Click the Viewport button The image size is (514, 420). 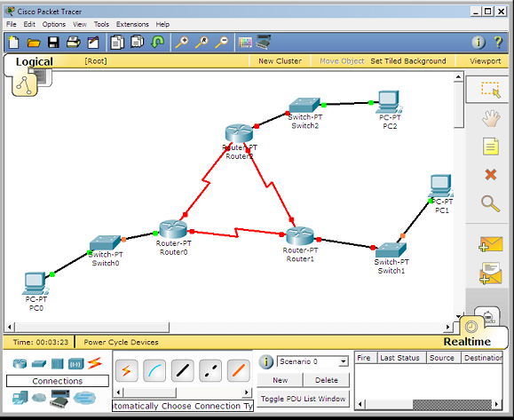click(x=486, y=61)
